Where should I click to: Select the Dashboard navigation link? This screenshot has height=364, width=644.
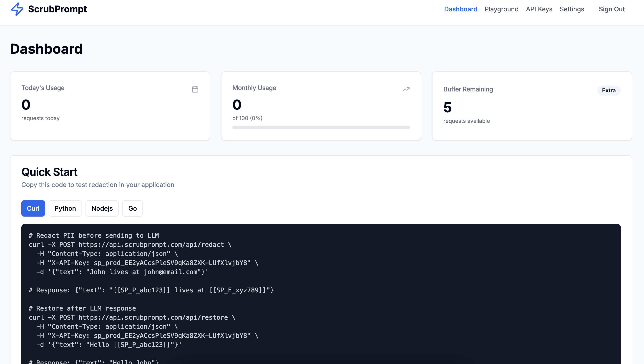point(460,9)
